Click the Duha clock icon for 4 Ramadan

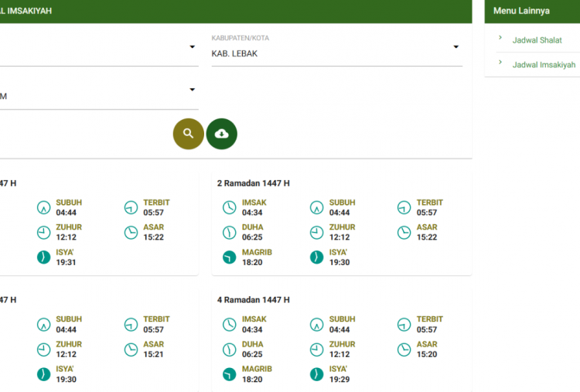(229, 349)
